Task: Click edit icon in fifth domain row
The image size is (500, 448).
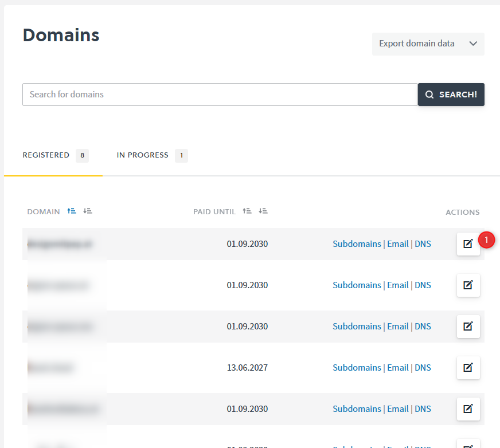Action: coord(468,409)
